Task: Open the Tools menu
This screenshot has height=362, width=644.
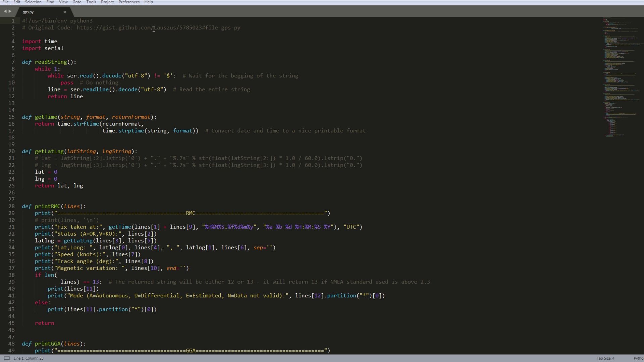Action: pyautogui.click(x=91, y=2)
